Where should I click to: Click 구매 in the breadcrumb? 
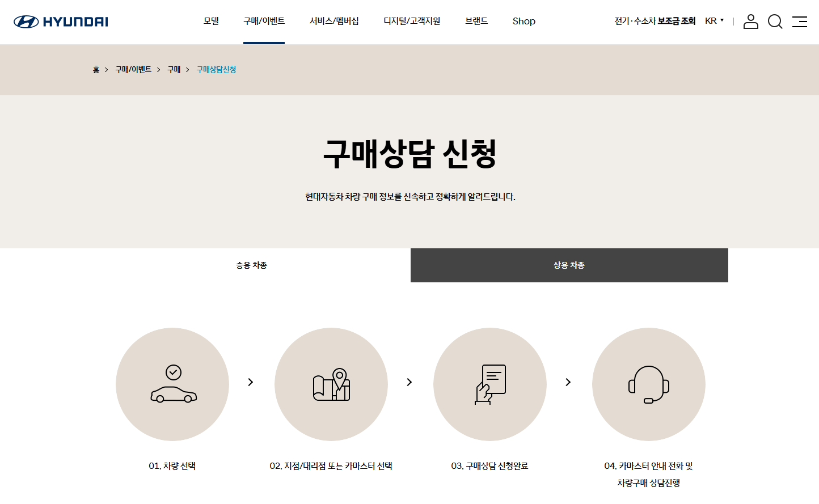[x=173, y=70]
